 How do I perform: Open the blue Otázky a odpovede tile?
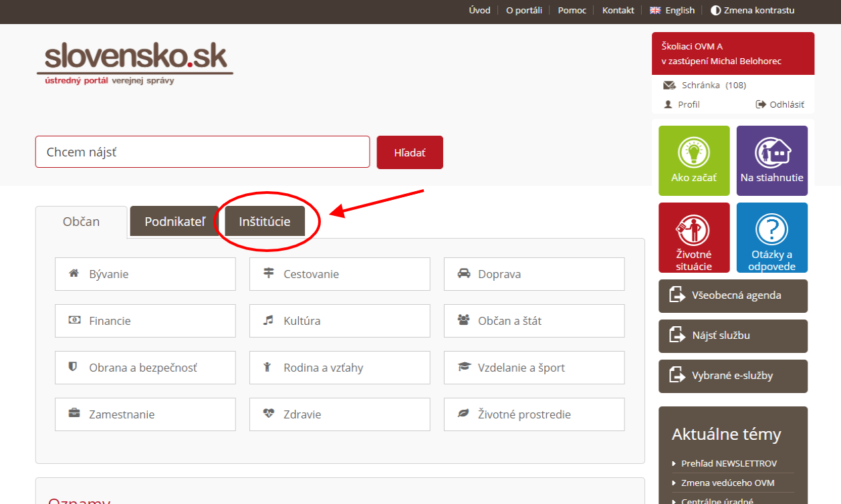(x=772, y=237)
